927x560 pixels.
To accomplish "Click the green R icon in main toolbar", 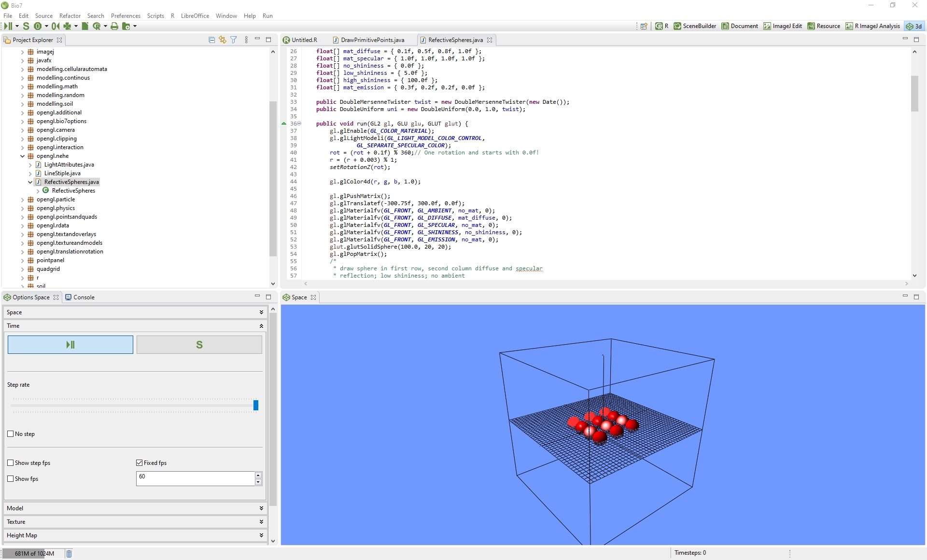I will pos(97,26).
